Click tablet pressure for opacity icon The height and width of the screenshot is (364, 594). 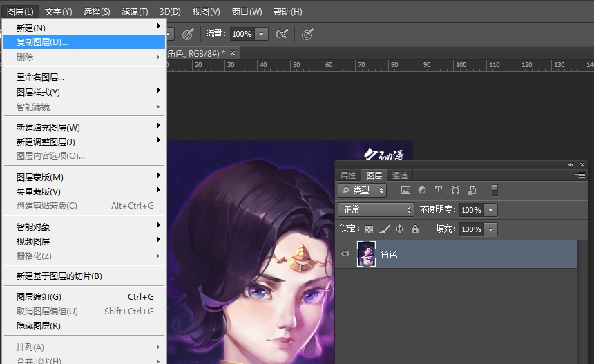coord(187,34)
